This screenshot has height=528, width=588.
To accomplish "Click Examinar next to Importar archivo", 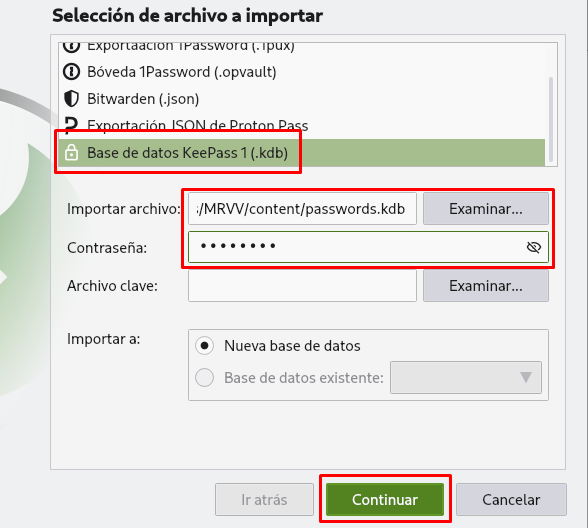I will tap(486, 209).
